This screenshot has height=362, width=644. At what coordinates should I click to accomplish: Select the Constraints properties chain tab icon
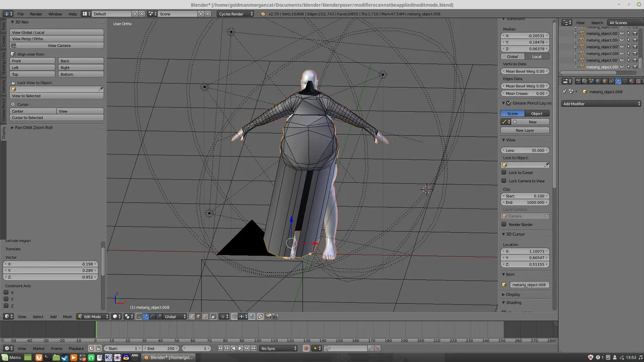click(x=612, y=81)
